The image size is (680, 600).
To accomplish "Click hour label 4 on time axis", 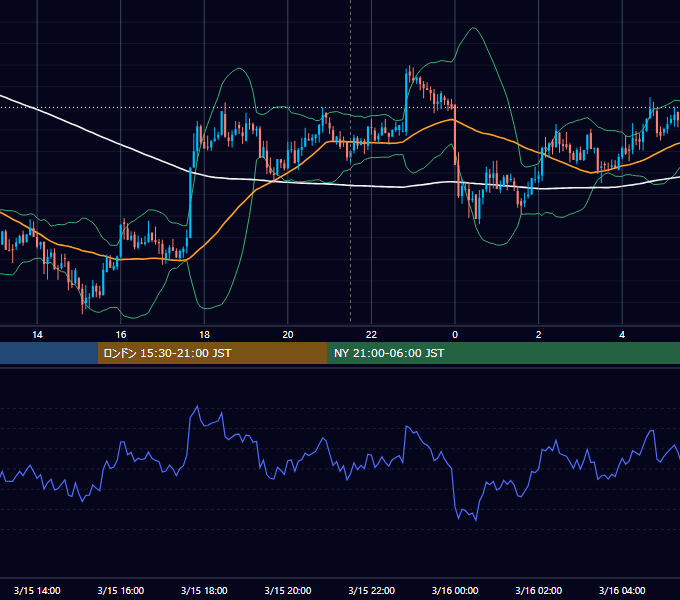I will click(x=622, y=335).
